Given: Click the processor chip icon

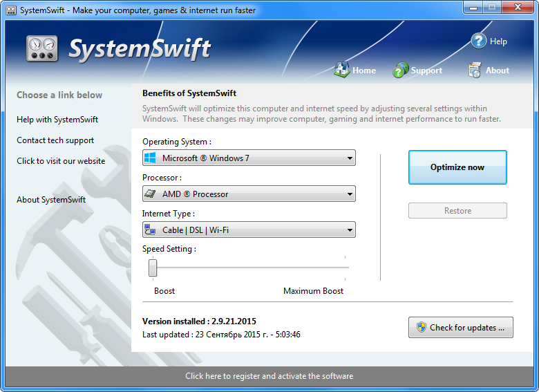Looking at the screenshot, I should pos(150,194).
